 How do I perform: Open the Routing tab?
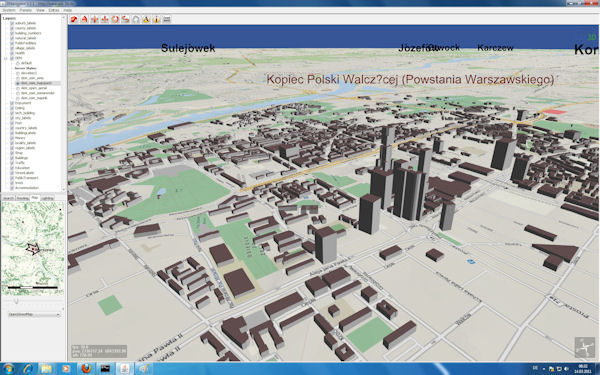click(23, 198)
